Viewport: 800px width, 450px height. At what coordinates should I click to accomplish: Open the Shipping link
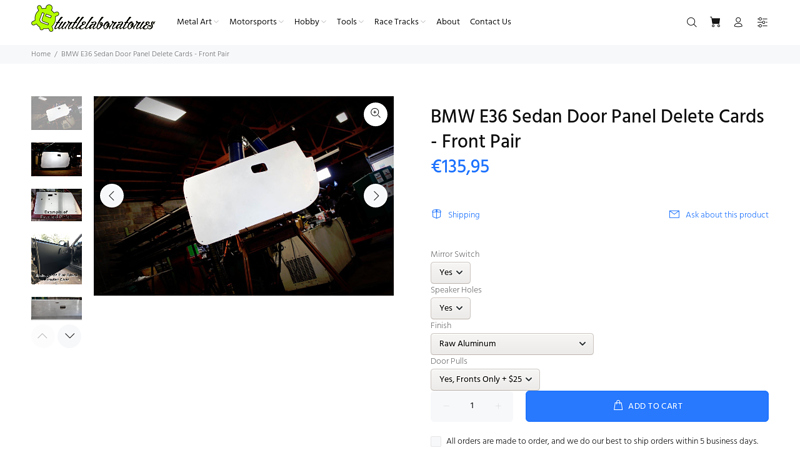click(464, 215)
